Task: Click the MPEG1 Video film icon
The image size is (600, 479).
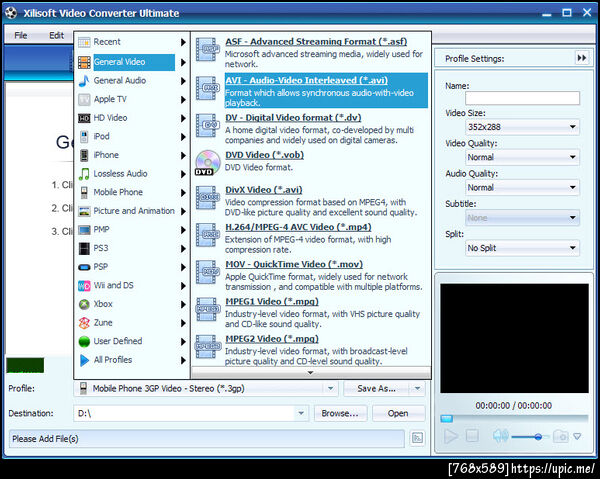Action: pos(208,309)
